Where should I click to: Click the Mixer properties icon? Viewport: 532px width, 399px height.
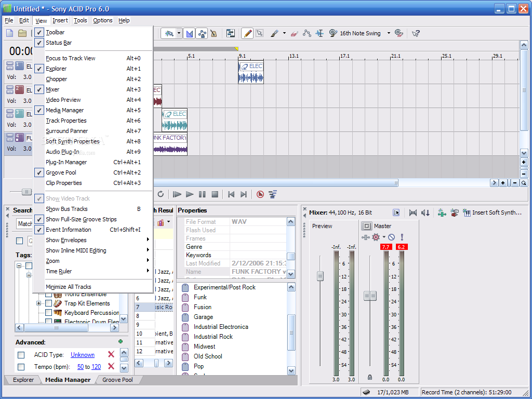click(x=396, y=212)
